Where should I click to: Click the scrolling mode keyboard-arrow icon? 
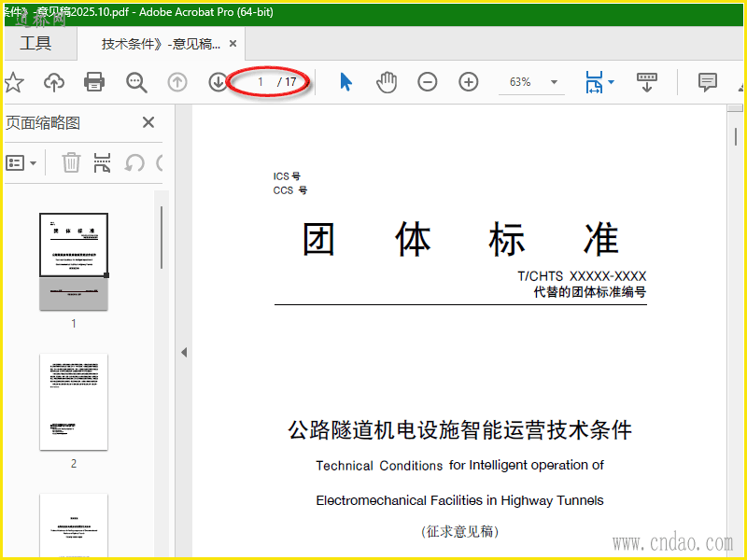coord(647,82)
